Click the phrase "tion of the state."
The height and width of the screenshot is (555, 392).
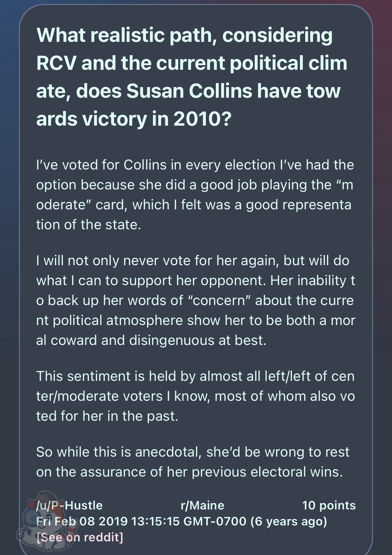tap(89, 225)
